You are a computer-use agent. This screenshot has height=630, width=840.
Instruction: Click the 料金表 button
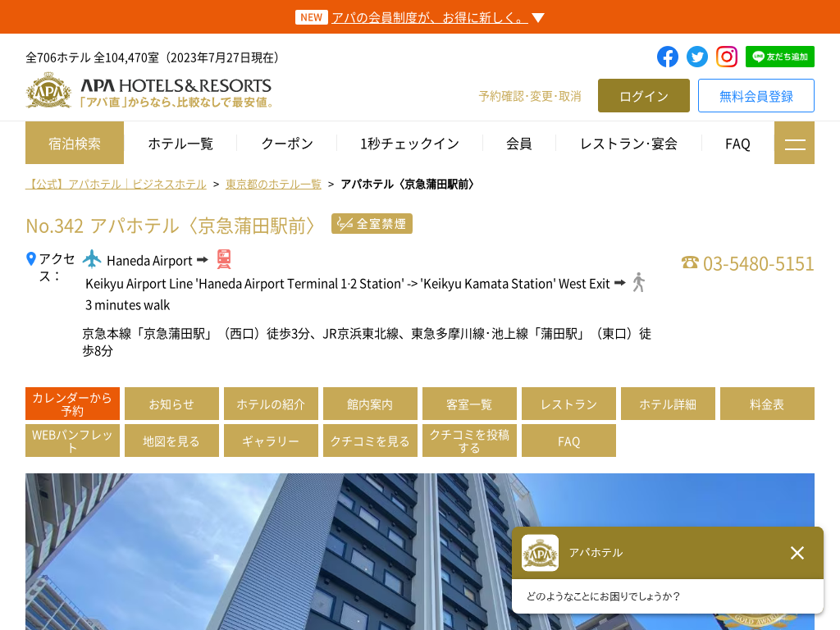[767, 404]
